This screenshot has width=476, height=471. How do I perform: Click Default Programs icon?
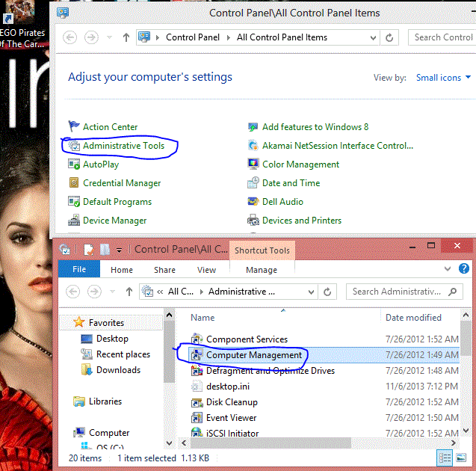(x=74, y=202)
